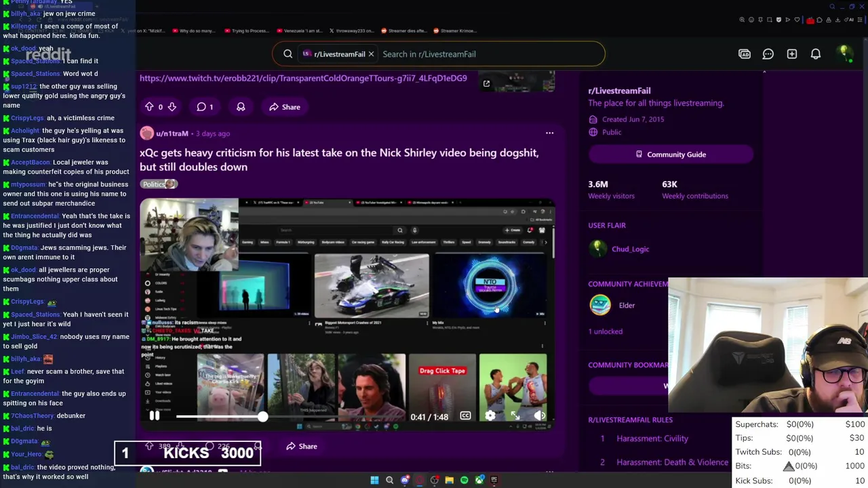
Task: Click '3.6M Weekly visitors' stat
Action: point(611,190)
